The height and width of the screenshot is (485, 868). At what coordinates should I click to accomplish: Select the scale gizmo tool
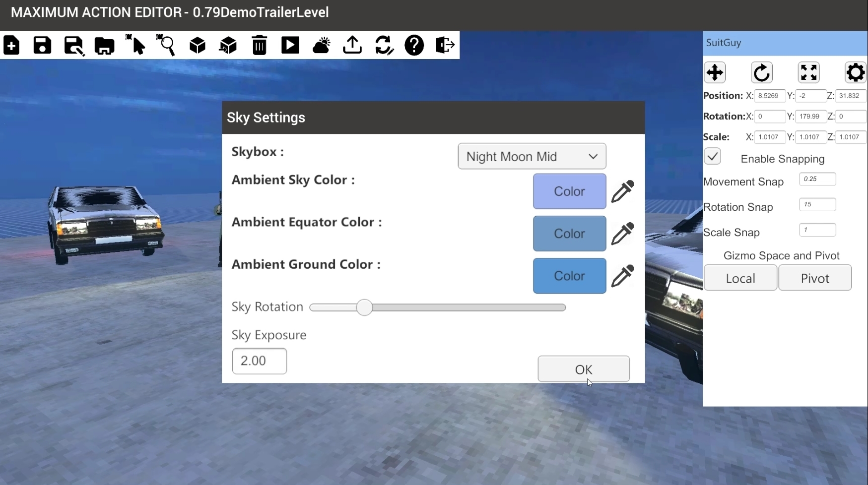click(x=808, y=72)
